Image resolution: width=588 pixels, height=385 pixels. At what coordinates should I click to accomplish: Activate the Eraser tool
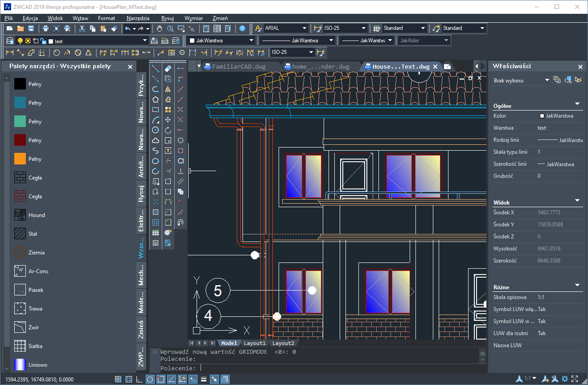[169, 68]
